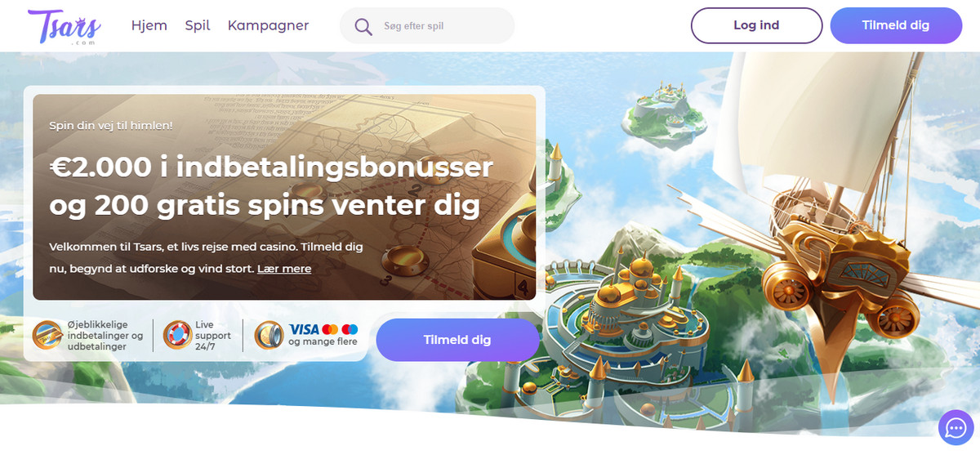Viewport: 980px width, 455px height.
Task: Click the gold ring payment methods icon
Action: pos(269,335)
